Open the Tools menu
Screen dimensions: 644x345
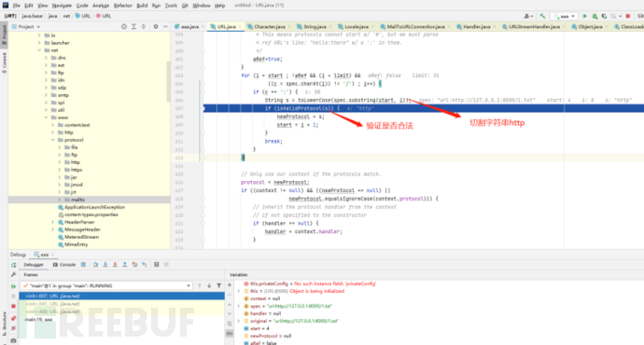coord(171,6)
